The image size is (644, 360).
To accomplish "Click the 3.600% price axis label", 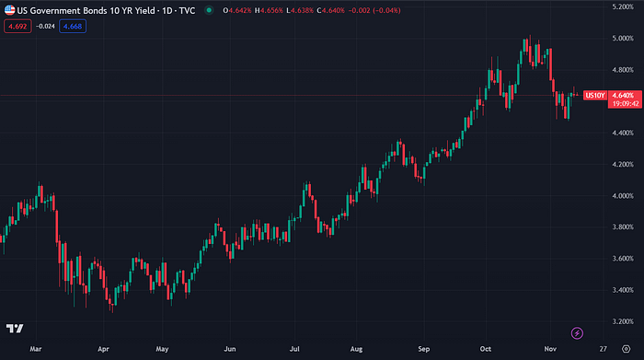I will pos(623,259).
